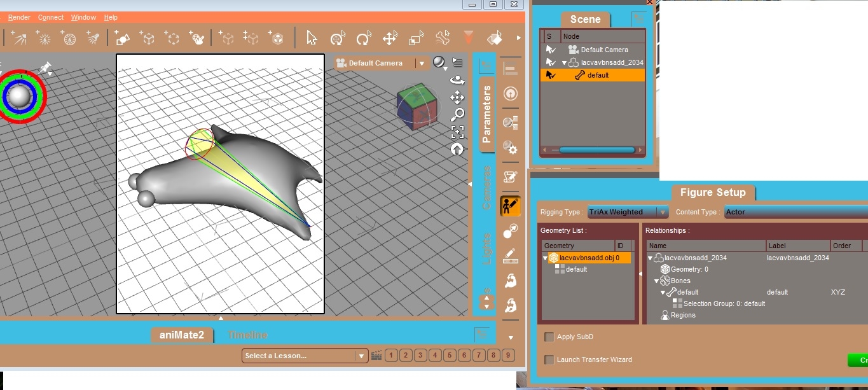Activate the Universal move tool
This screenshot has height=390, width=868.
[x=338, y=39]
